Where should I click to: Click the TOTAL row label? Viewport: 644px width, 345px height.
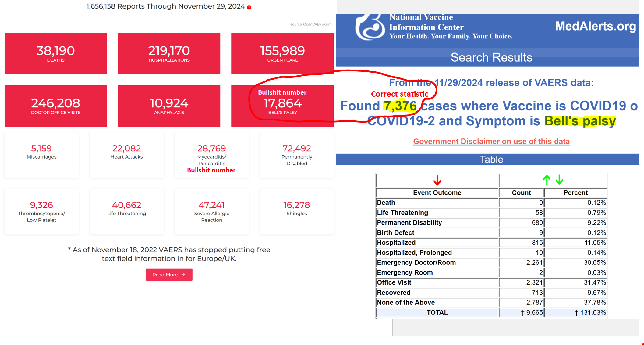pos(437,313)
